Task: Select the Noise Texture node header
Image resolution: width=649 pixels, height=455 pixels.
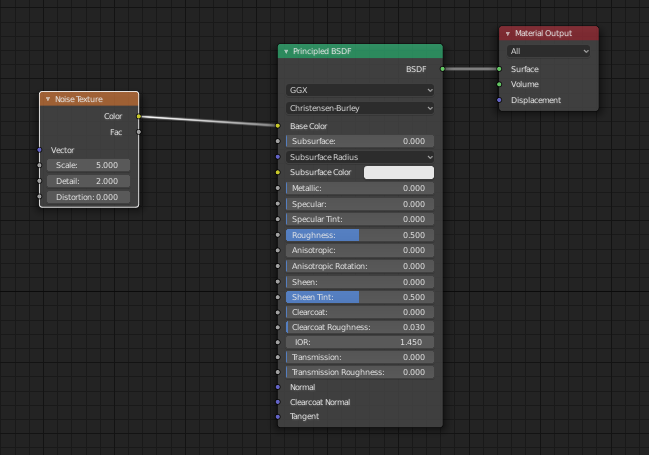Action: [89, 99]
